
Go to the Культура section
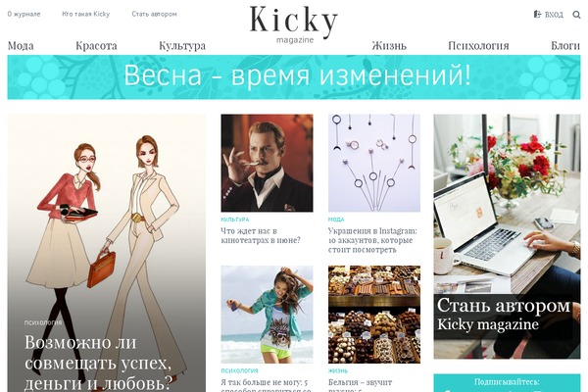coord(182,46)
